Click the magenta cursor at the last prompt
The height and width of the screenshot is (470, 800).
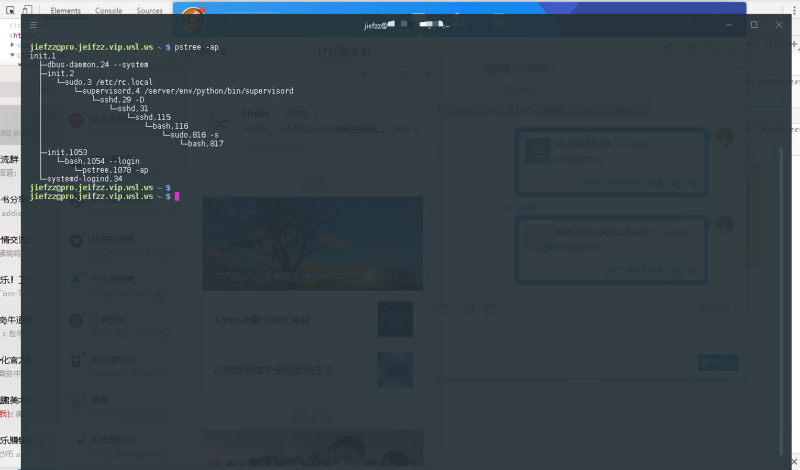pyautogui.click(x=177, y=196)
